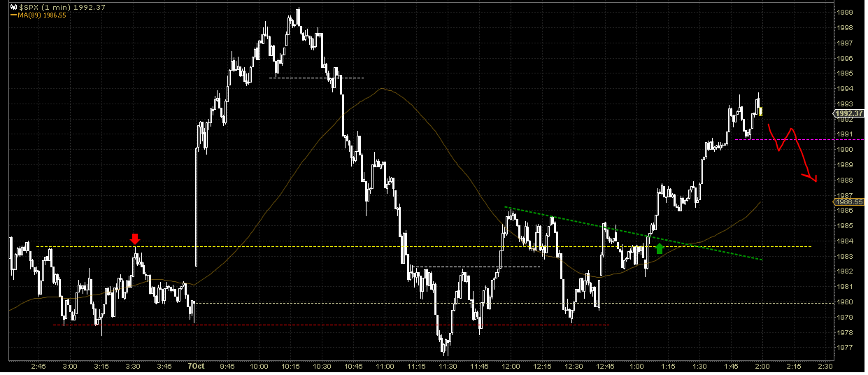
Task: Click the 3:15 time axis label
Action: [101, 366]
